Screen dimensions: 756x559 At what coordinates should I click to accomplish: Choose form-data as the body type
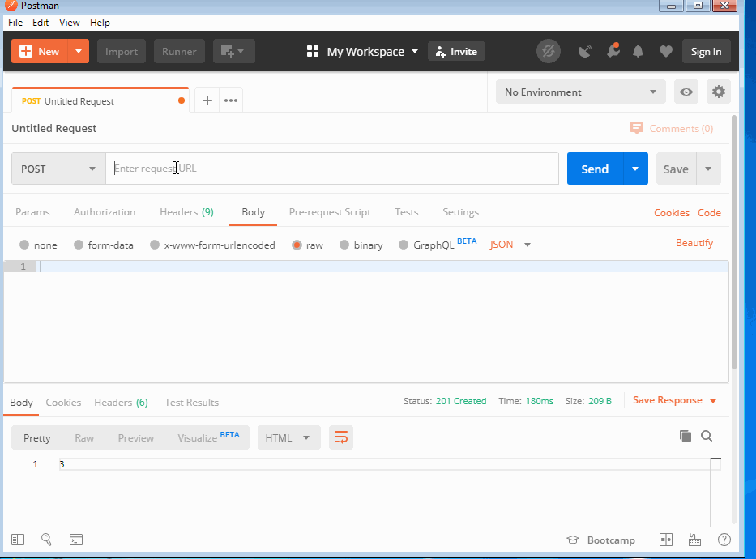coord(104,244)
